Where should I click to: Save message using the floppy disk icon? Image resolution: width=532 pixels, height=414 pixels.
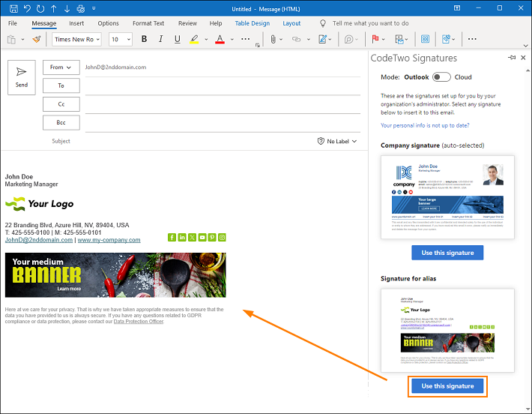[13, 8]
